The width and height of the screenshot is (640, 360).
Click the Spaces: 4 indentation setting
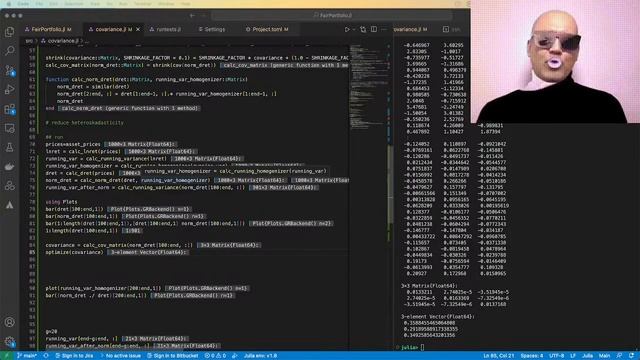point(532,356)
